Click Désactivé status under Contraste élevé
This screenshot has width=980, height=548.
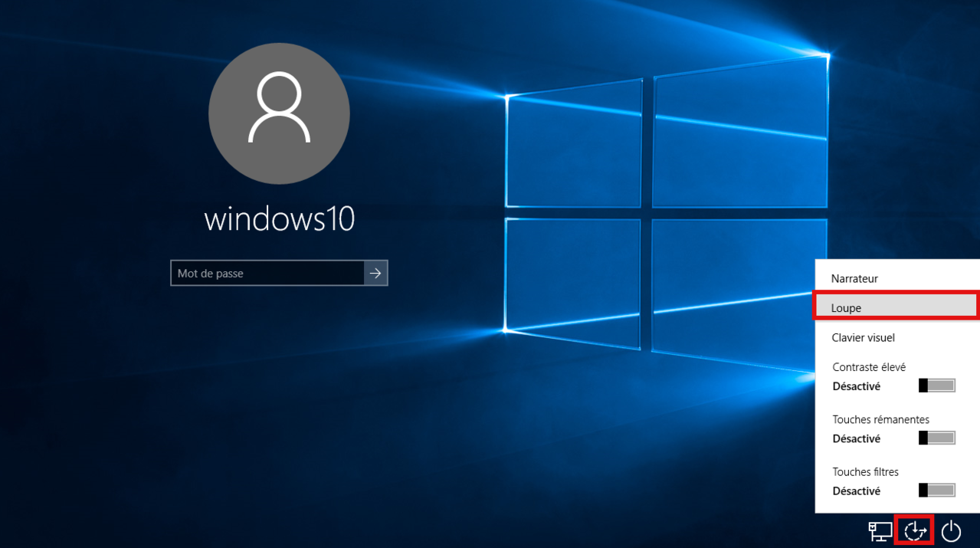point(856,386)
